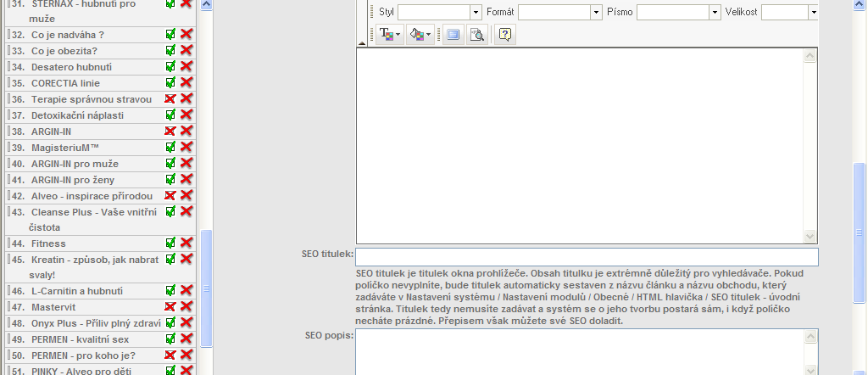Delete the article 'Co je nadváha ?'

pyautogui.click(x=186, y=34)
